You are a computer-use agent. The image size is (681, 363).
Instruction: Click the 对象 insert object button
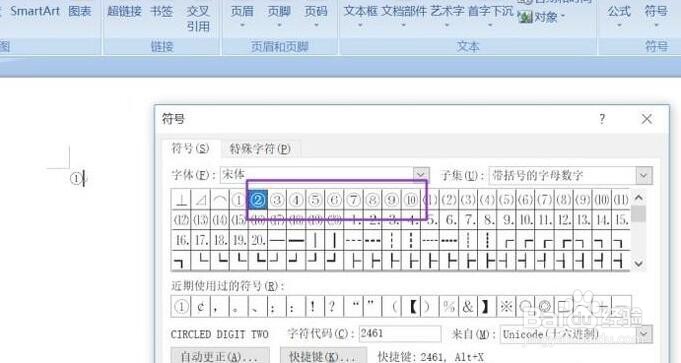point(541,17)
